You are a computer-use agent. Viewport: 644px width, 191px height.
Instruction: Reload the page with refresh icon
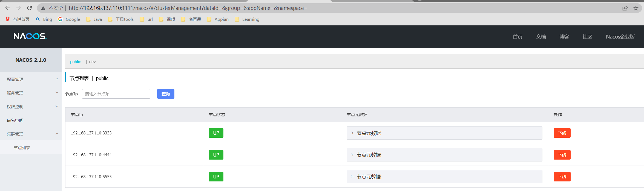(x=30, y=8)
